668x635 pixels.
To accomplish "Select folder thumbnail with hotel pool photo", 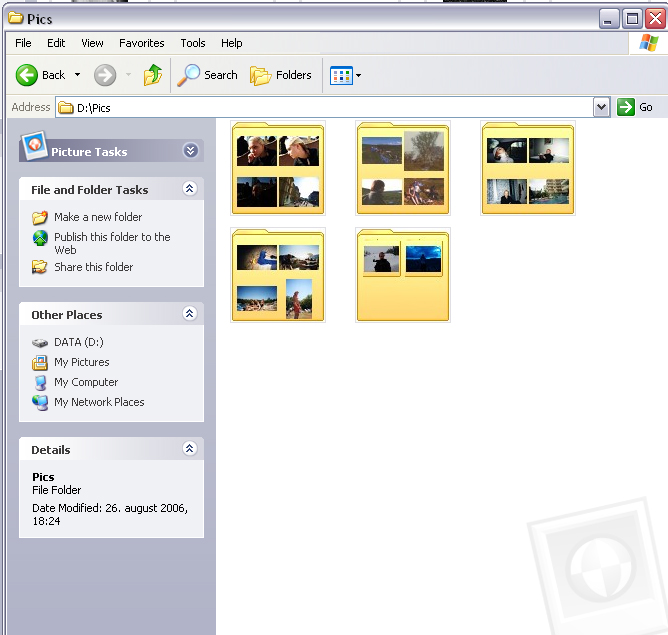I will 528,168.
